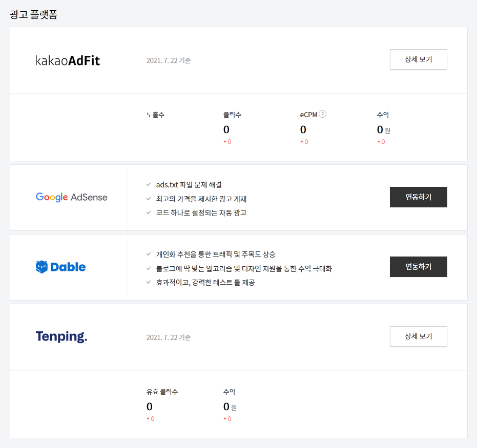Click 연동하기 for Dable
This screenshot has height=448, width=477.
click(418, 267)
